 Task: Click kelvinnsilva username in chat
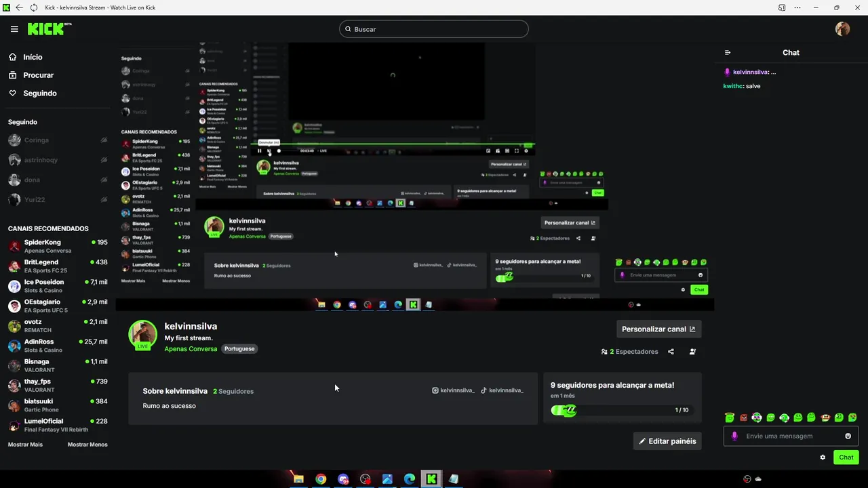tap(751, 72)
